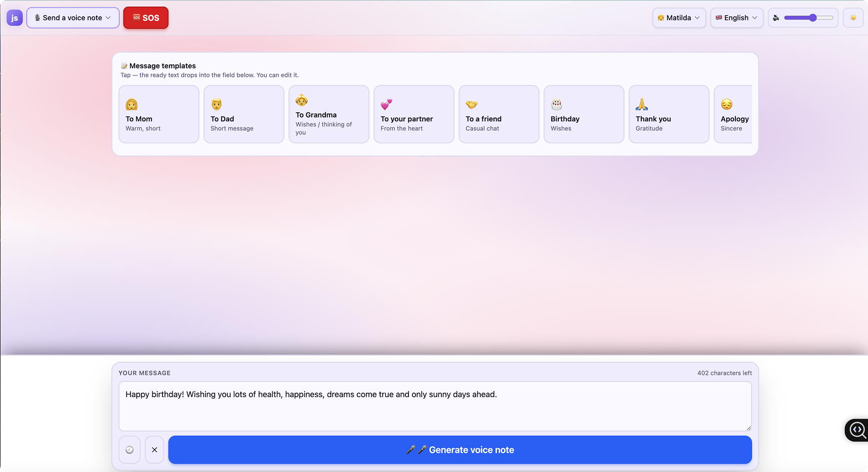Select the To Dad template card
Screen dimensions: 868x472
pos(244,114)
